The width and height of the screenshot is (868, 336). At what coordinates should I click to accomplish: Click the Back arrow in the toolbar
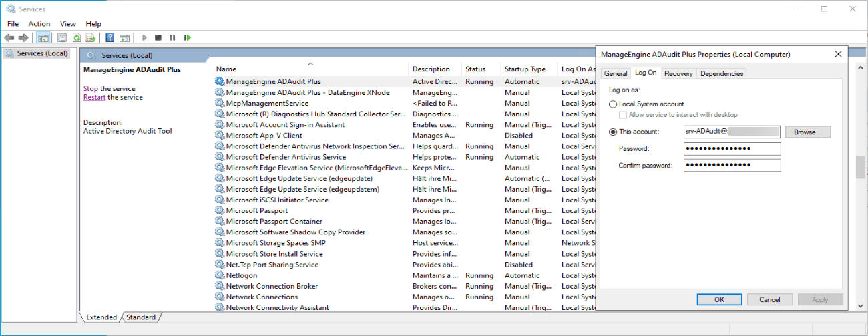pos(9,38)
